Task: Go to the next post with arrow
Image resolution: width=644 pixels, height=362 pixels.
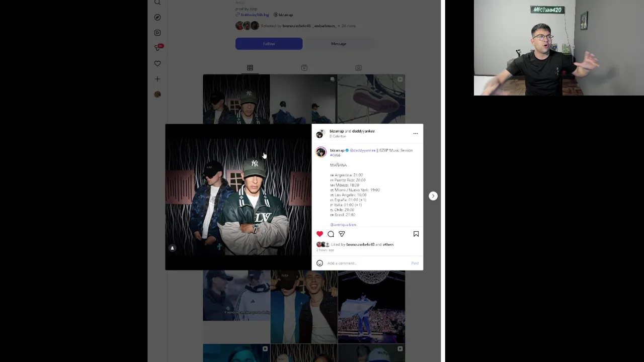Action: point(433,196)
